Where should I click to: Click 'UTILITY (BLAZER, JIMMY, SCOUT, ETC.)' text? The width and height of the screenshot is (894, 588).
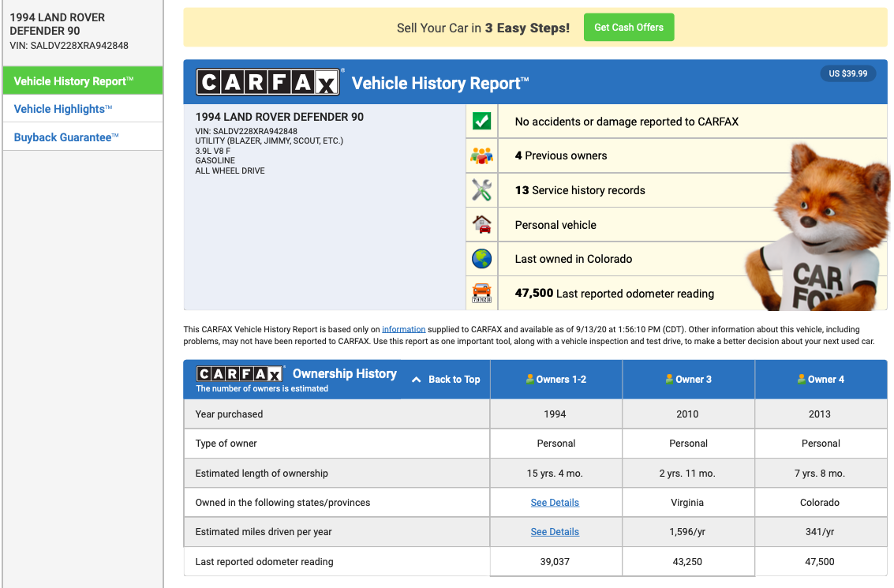[x=269, y=140]
